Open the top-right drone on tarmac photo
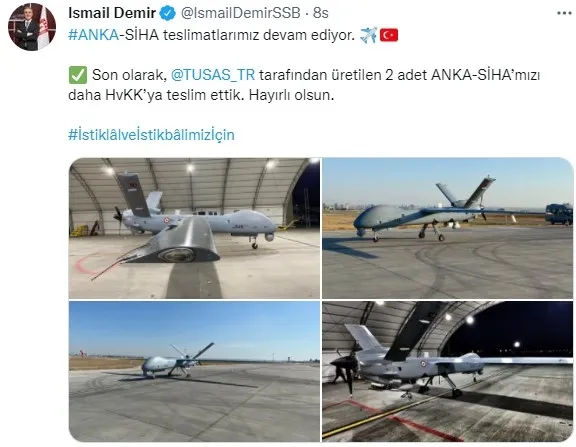The width and height of the screenshot is (576, 447). pyautogui.click(x=447, y=228)
